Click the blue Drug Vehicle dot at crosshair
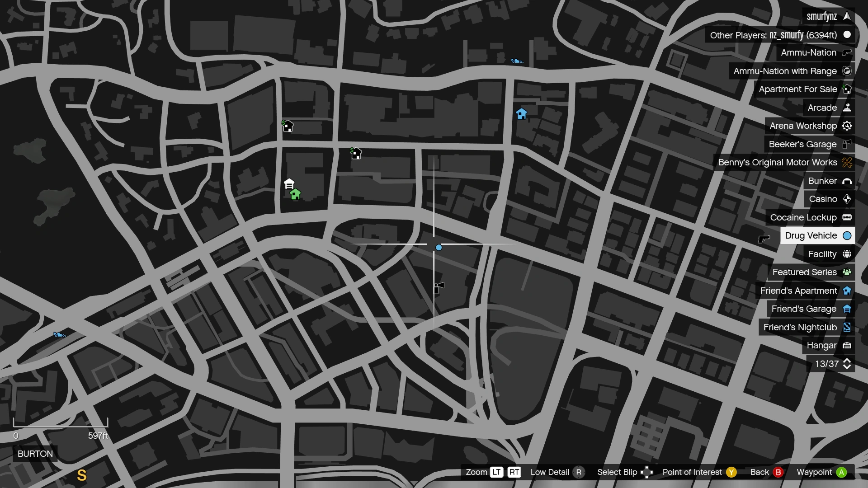This screenshot has width=868, height=488. pos(439,247)
